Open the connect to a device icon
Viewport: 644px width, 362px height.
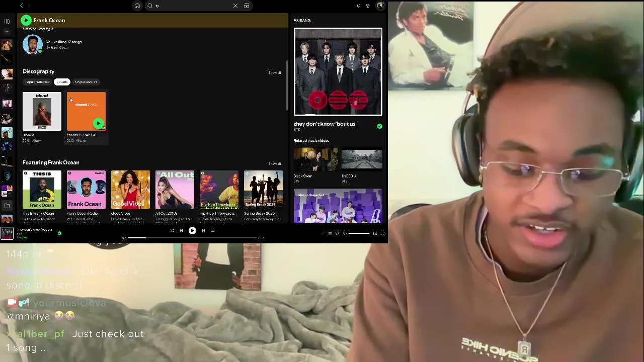337,233
